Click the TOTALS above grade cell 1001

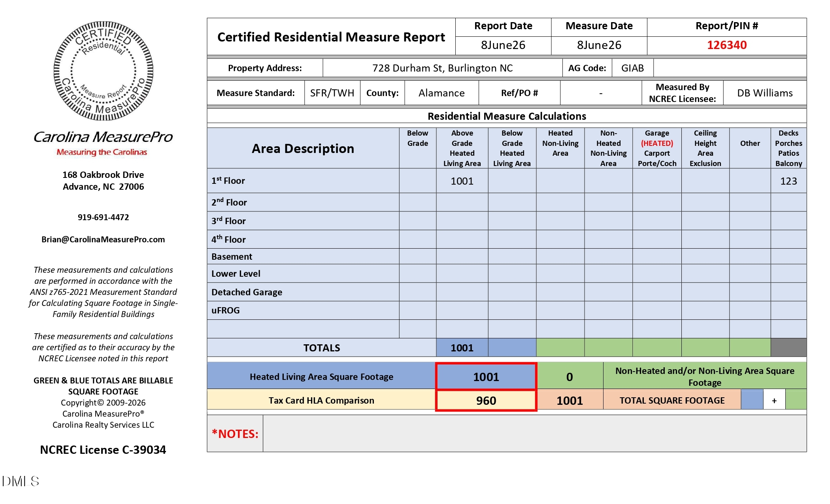click(462, 348)
